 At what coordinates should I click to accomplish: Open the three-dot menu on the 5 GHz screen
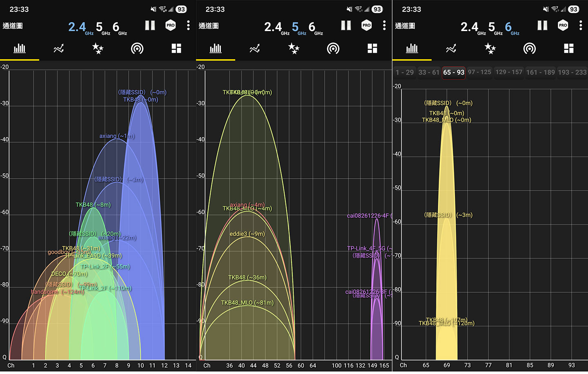384,25
